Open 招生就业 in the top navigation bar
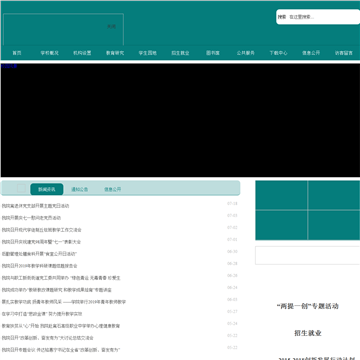This screenshot has width=360, height=360. (180, 53)
